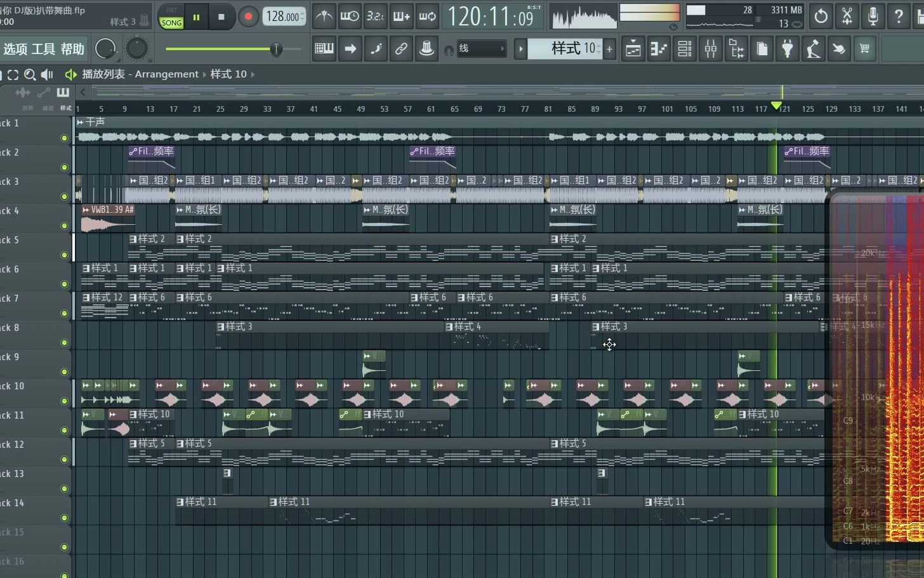Viewport: 924px width, 578px height.
Task: Open the metronome settings icon
Action: pos(324,17)
